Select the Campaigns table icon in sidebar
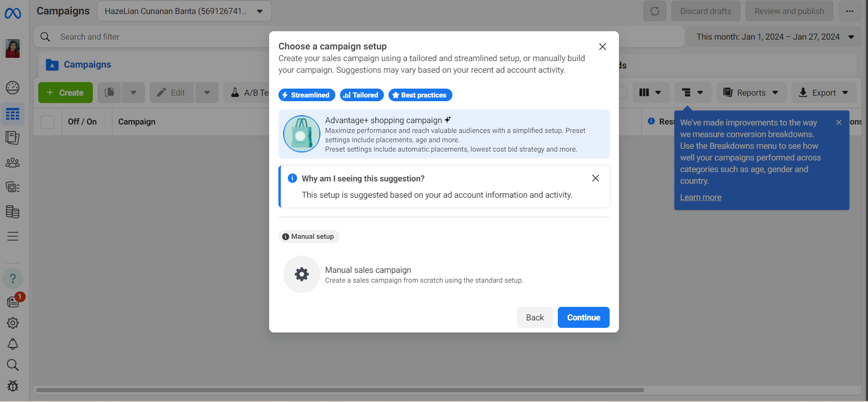The image size is (868, 402). pos(13,114)
